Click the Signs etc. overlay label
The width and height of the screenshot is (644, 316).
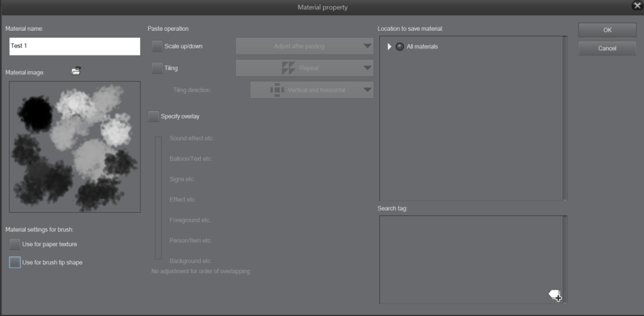pyautogui.click(x=182, y=179)
